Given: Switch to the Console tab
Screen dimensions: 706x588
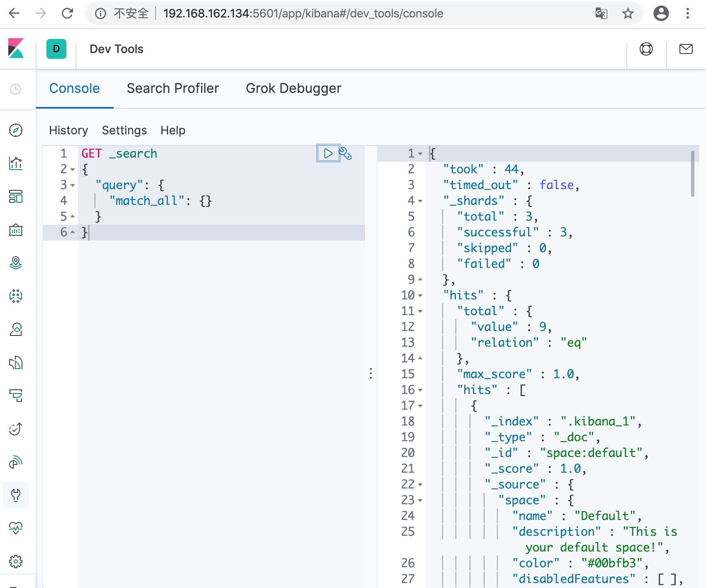Looking at the screenshot, I should coord(74,88).
